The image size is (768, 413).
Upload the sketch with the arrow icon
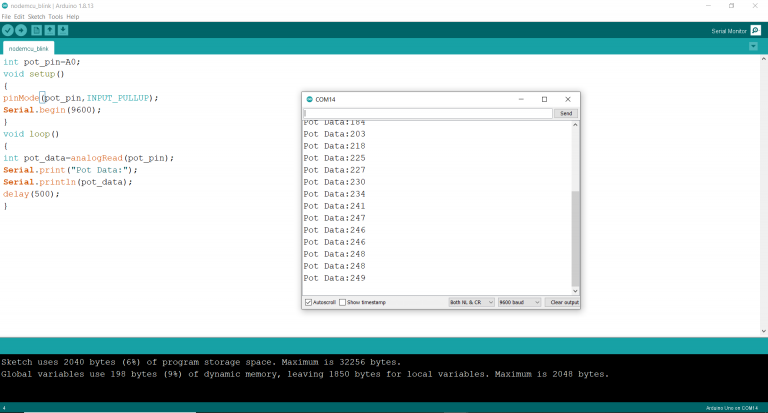pyautogui.click(x=21, y=31)
